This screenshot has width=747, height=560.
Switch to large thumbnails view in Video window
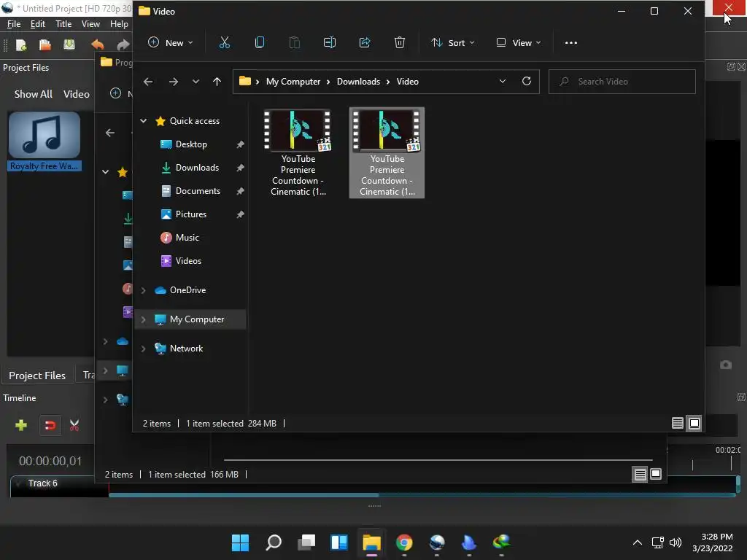[694, 423]
